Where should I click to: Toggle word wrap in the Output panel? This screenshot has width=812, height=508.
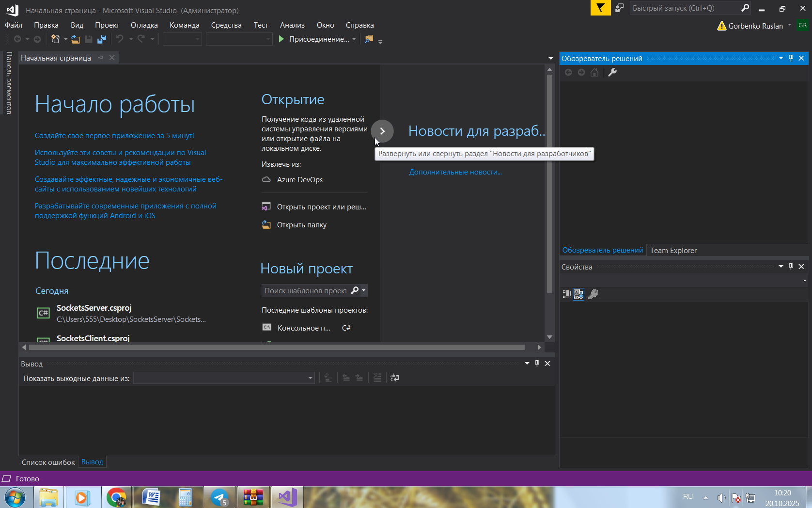click(395, 378)
